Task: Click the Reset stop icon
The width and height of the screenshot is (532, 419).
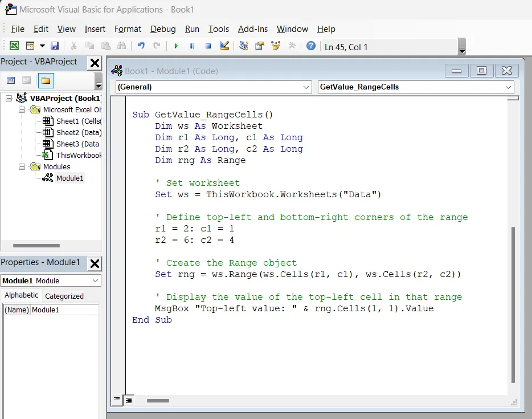Action: (x=208, y=46)
